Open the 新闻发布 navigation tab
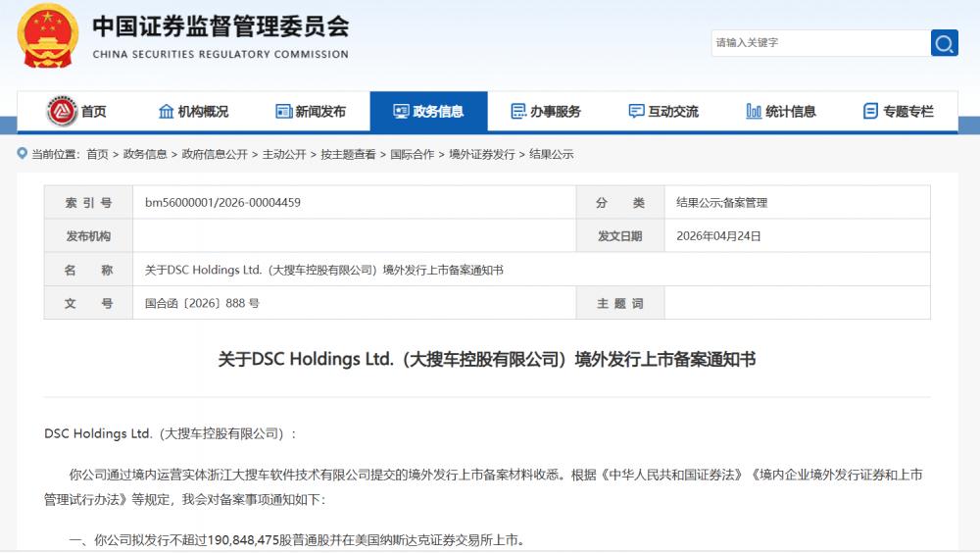Screen dimensions: 980x553 click(312, 112)
